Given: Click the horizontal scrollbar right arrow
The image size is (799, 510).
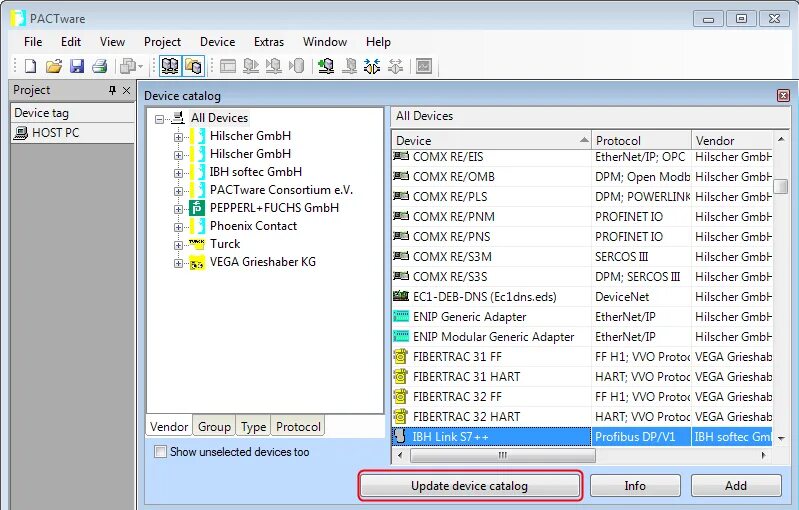Looking at the screenshot, I should [x=763, y=455].
